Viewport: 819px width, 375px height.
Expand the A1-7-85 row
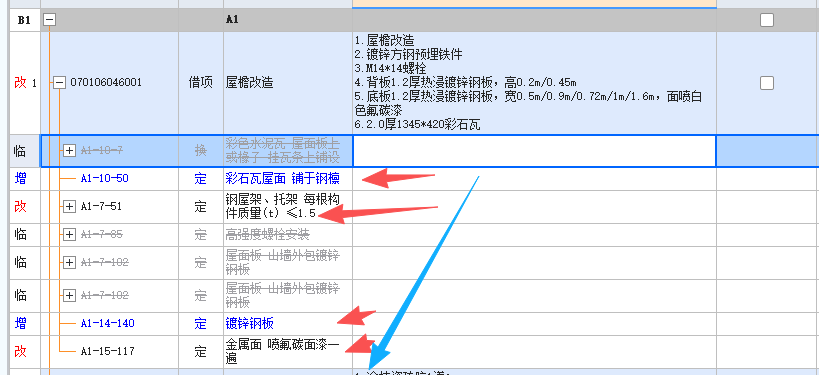coord(69,235)
